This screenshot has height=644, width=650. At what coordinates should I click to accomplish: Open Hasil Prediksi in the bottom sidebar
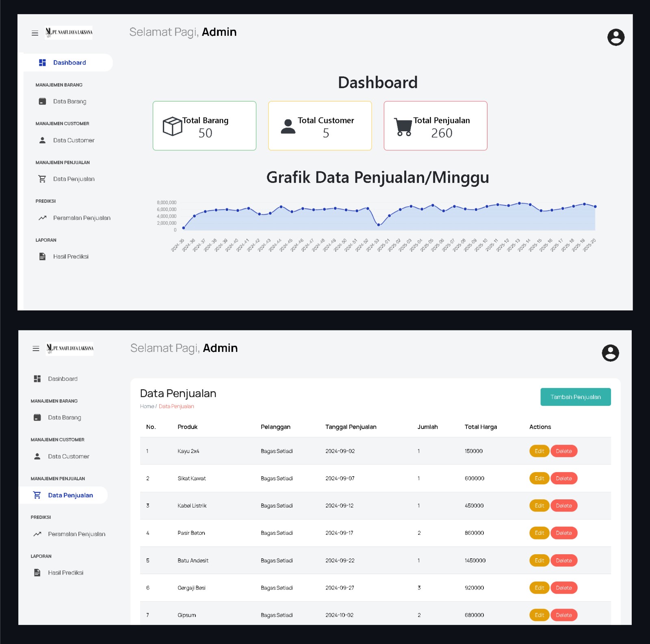click(x=65, y=572)
